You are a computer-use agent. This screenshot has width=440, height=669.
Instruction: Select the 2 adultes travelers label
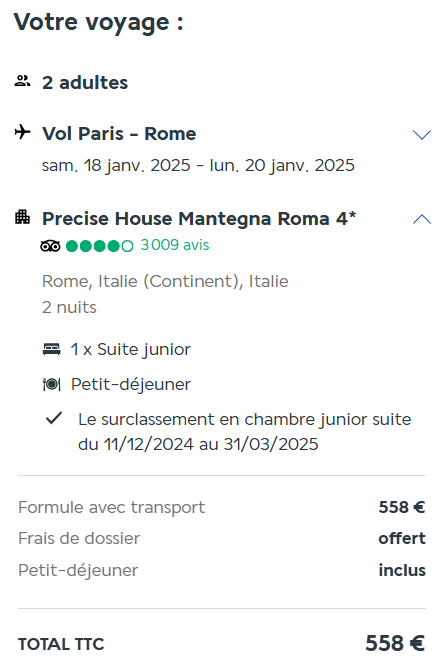point(85,82)
